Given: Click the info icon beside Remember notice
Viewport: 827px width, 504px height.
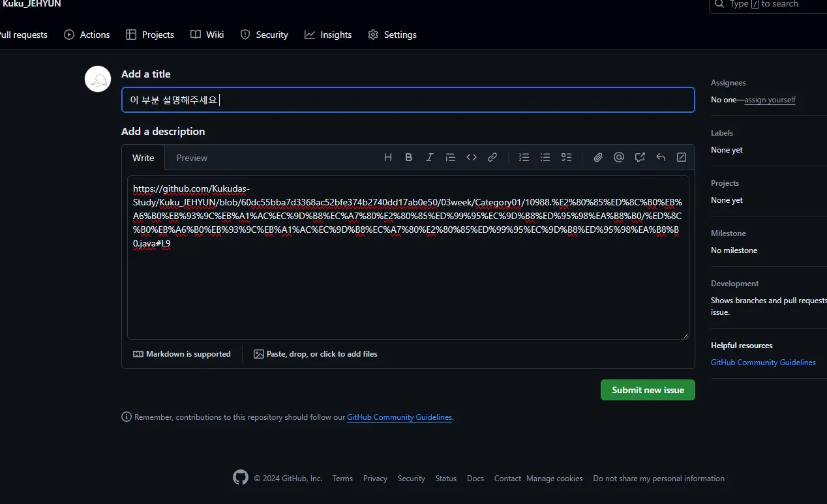Looking at the screenshot, I should (127, 417).
